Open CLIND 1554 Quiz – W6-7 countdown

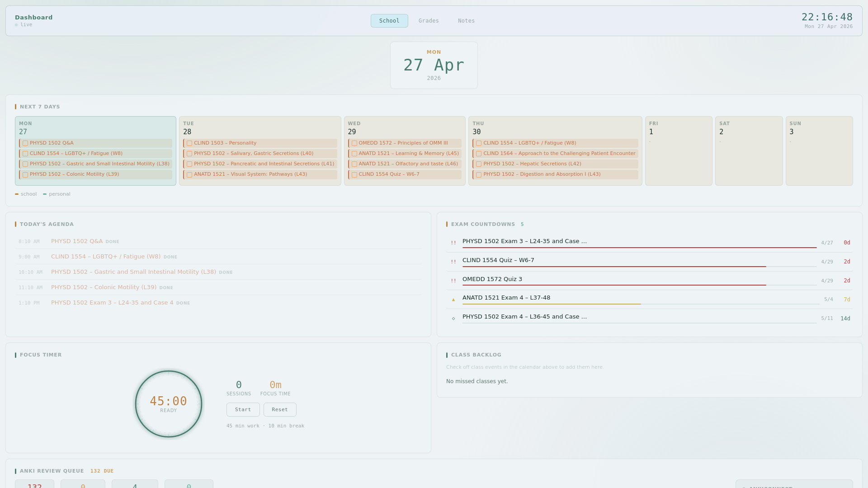point(649,262)
